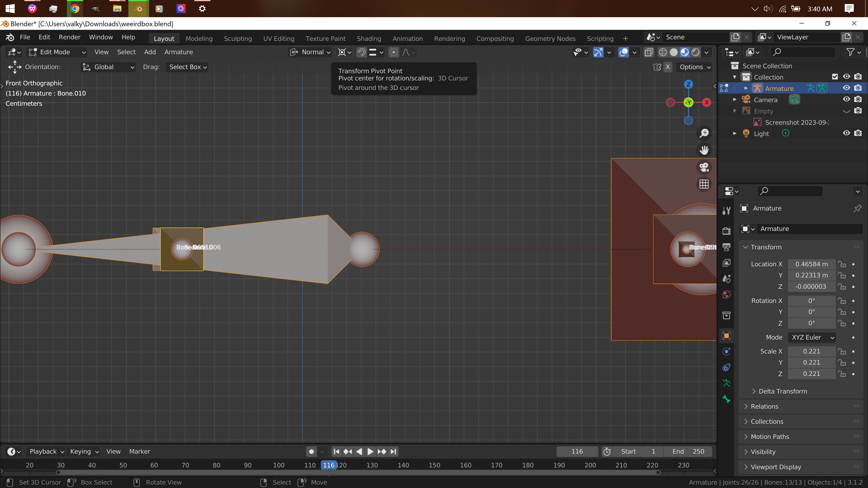This screenshot has height=488, width=868.
Task: Jump to the animation end frame
Action: pyautogui.click(x=393, y=452)
